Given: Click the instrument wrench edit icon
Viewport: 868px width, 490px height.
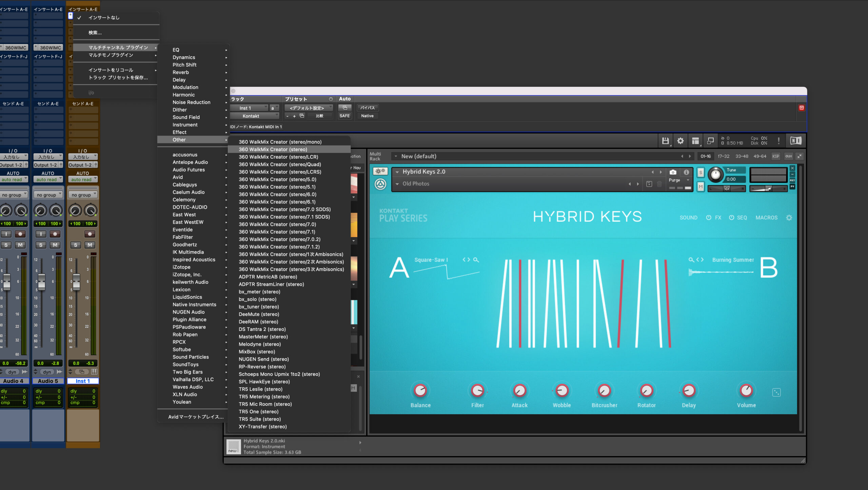Looking at the screenshot, I should 380,171.
